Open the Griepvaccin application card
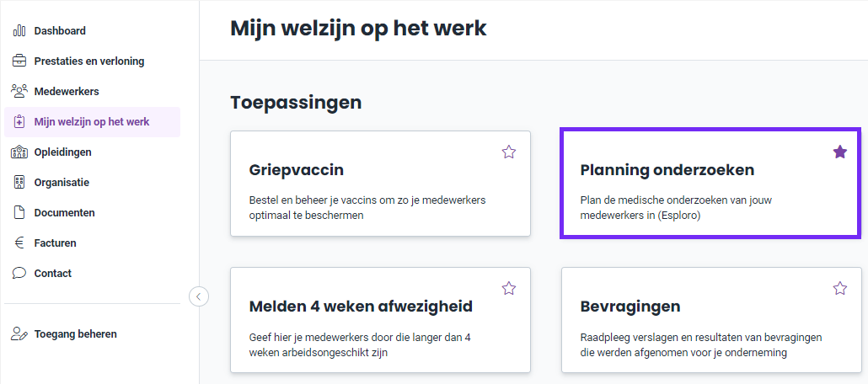The height and width of the screenshot is (384, 868). point(380,184)
